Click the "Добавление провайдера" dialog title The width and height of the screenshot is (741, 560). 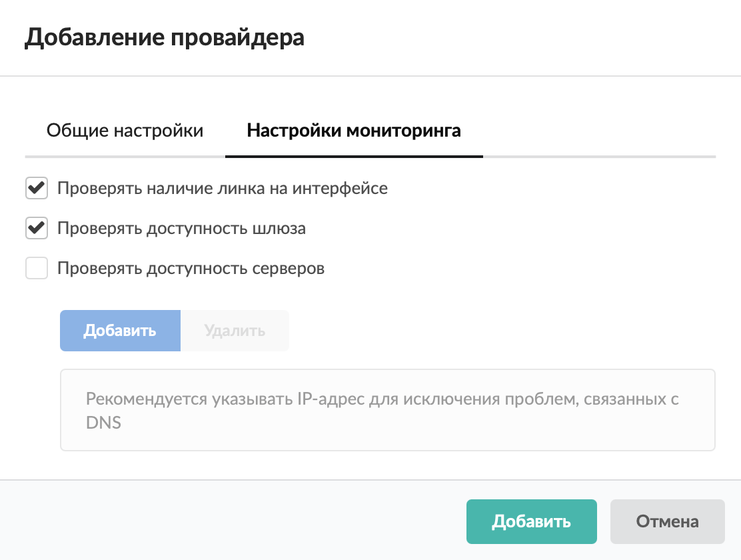coord(165,37)
